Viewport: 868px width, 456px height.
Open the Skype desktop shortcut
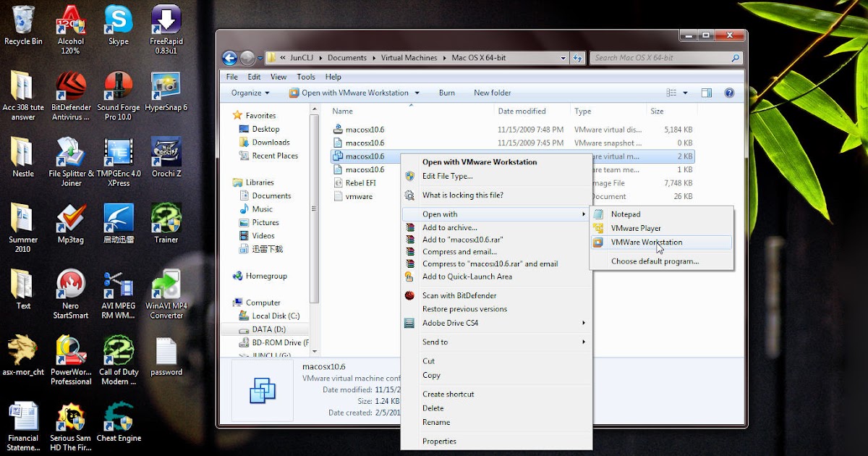[x=118, y=26]
